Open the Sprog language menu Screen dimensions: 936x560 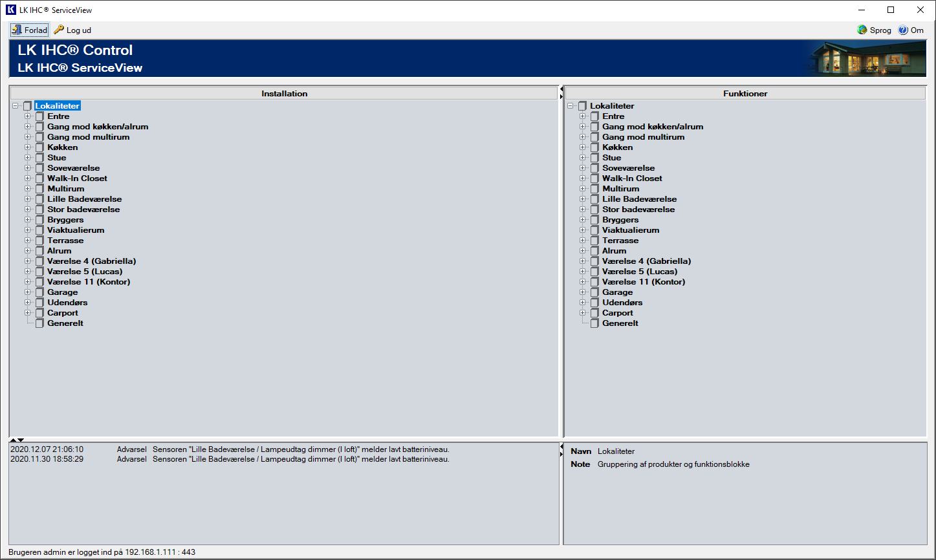[874, 30]
